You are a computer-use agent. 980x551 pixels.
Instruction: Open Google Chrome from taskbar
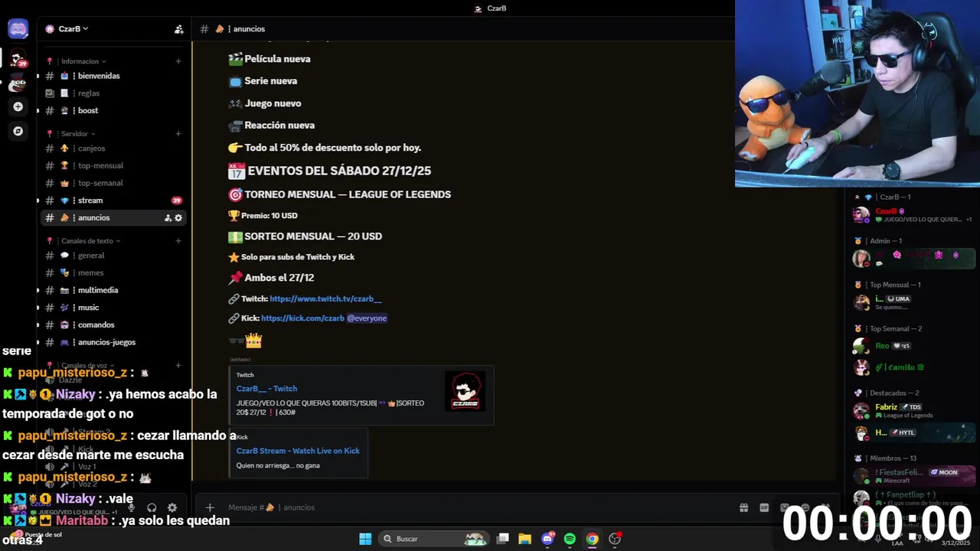[592, 539]
